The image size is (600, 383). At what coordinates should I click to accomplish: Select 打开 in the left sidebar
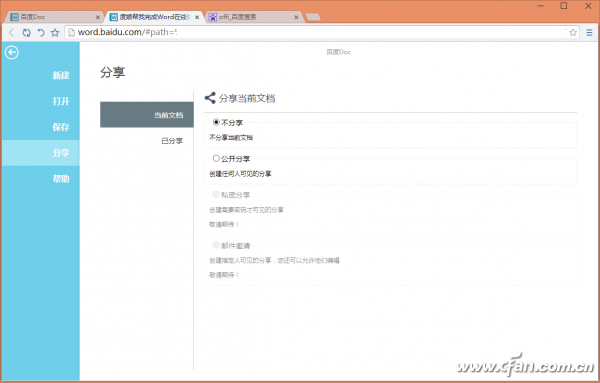pyautogui.click(x=41, y=101)
